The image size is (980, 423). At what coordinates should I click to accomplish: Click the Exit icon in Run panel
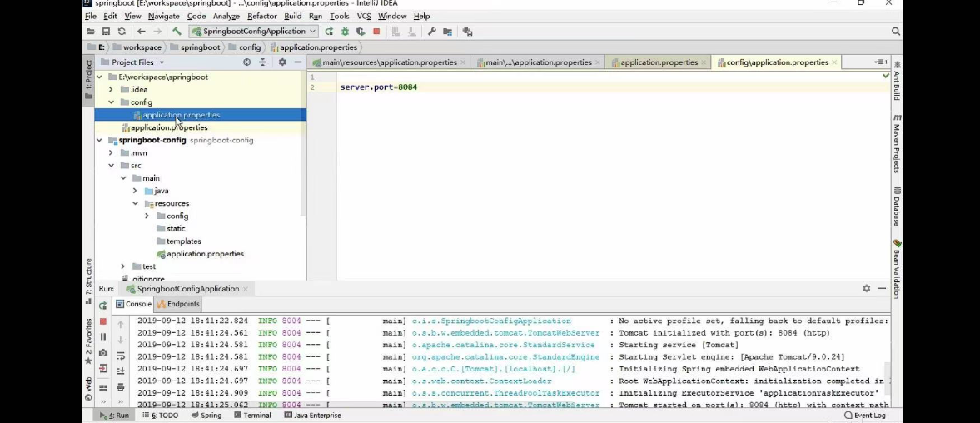(x=103, y=370)
